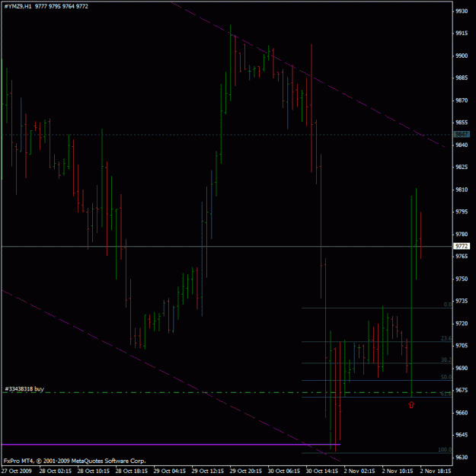Screen dimensions: 476x476
Task: Click the 9870 price scale label
Action: [462, 101]
